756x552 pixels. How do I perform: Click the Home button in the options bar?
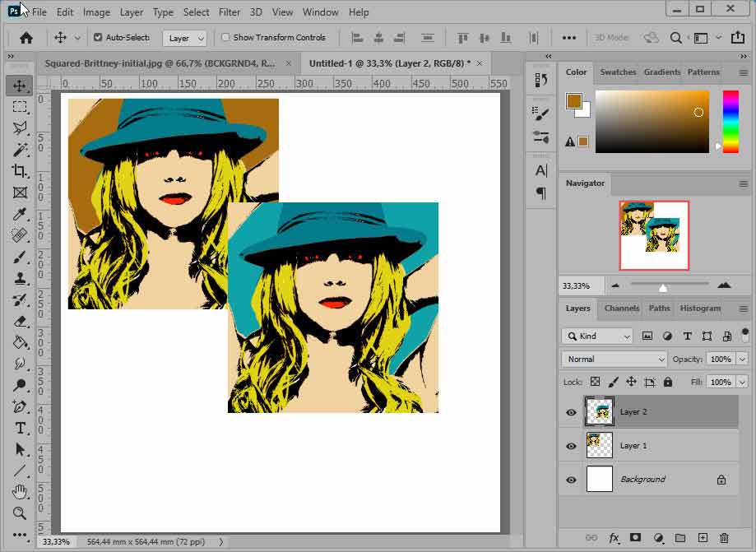(x=26, y=38)
